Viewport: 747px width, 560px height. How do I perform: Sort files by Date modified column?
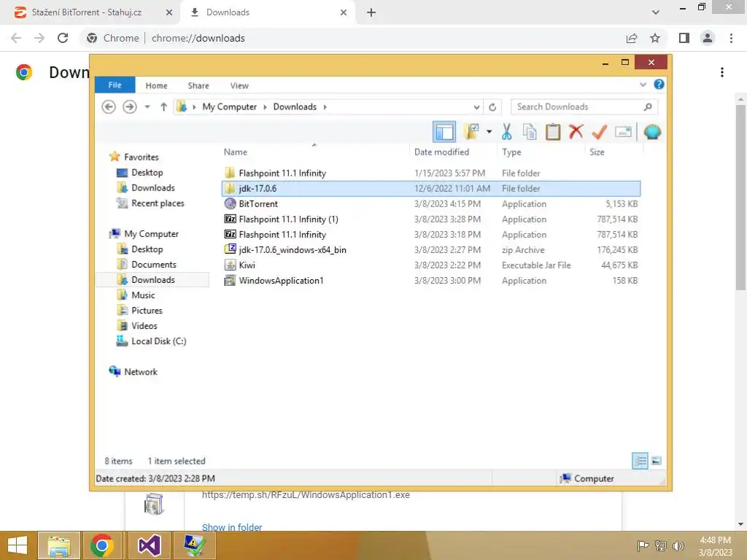441,152
